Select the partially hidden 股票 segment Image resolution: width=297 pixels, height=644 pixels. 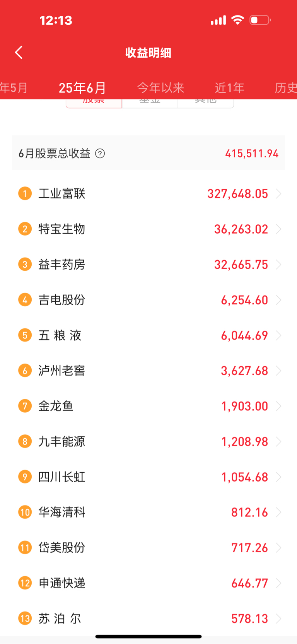point(94,103)
